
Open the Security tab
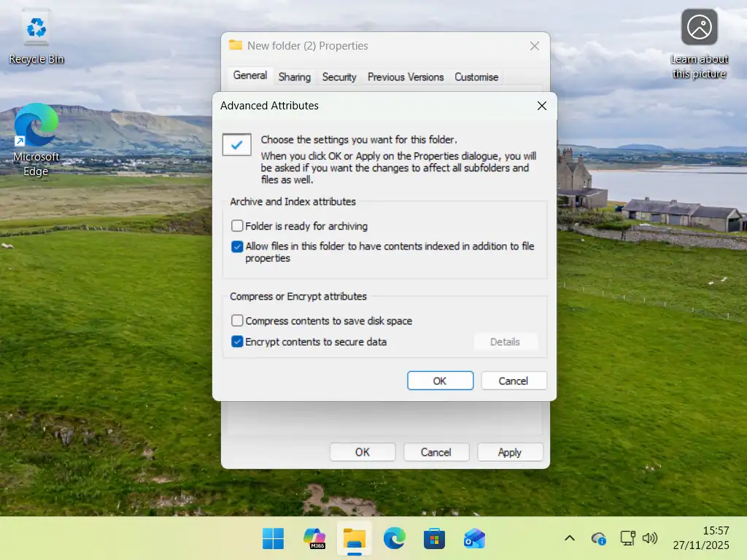click(338, 77)
